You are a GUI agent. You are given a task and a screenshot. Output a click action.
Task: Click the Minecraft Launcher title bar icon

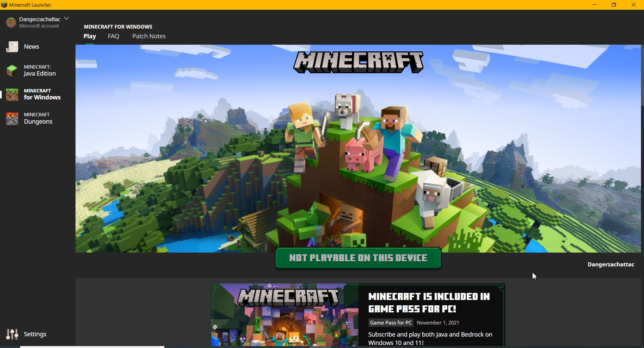4,5
